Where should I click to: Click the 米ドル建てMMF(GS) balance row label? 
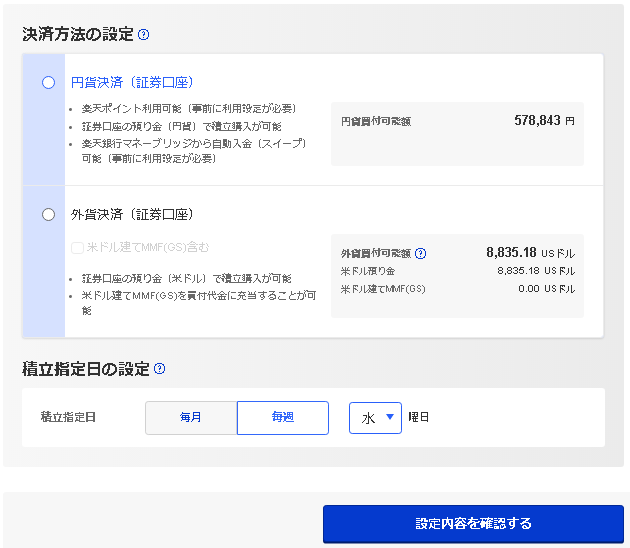[x=383, y=289]
